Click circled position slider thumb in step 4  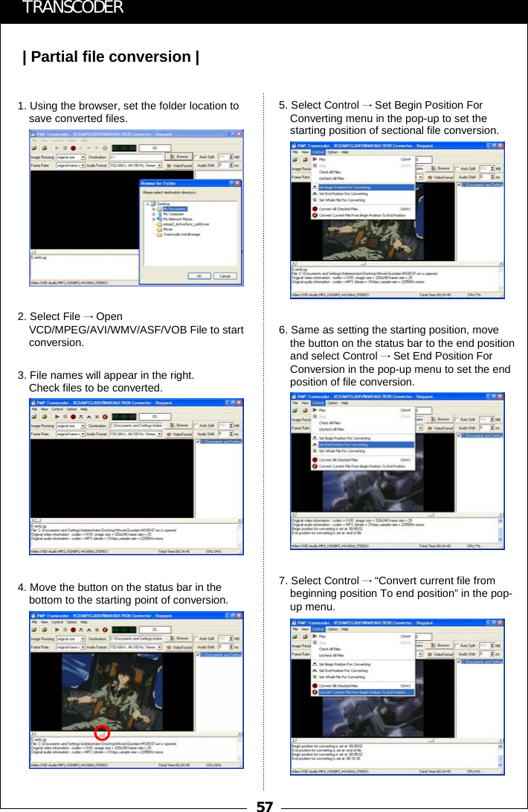click(x=102, y=732)
